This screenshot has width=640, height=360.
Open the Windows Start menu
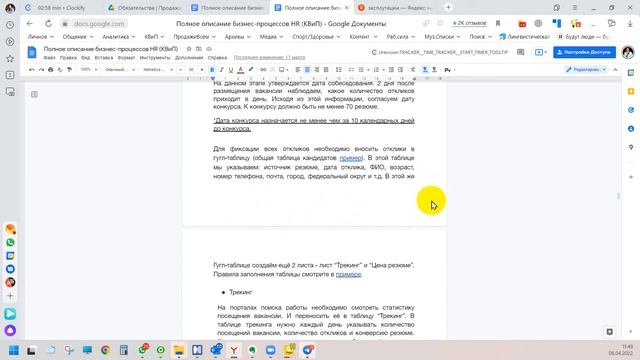coord(13,350)
